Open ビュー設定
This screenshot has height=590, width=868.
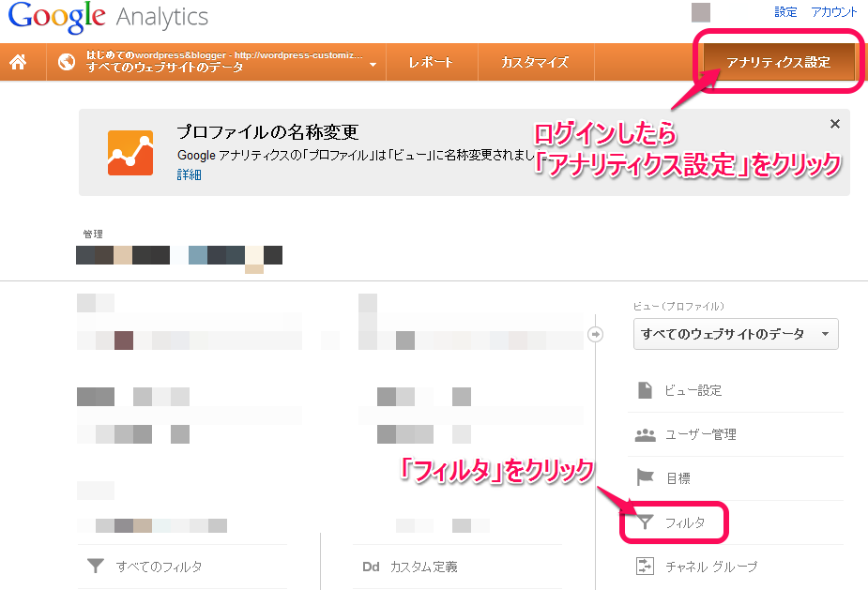[693, 391]
